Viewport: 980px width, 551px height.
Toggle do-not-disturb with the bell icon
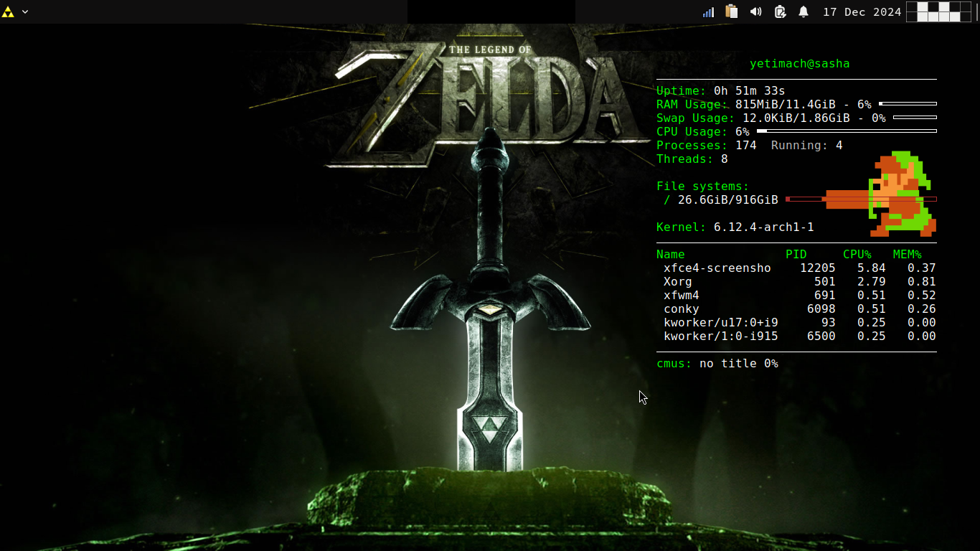(x=804, y=11)
